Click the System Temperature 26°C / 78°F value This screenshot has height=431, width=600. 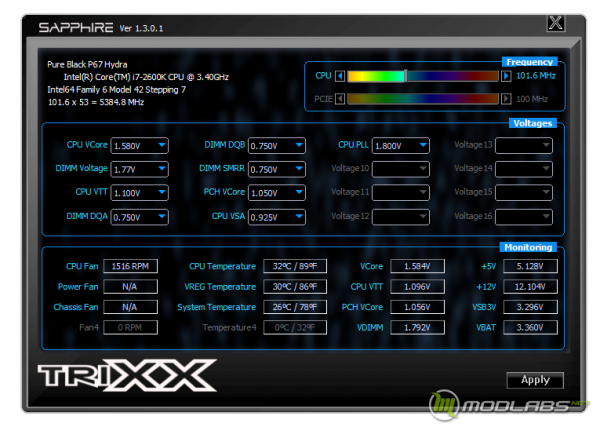[x=295, y=307]
